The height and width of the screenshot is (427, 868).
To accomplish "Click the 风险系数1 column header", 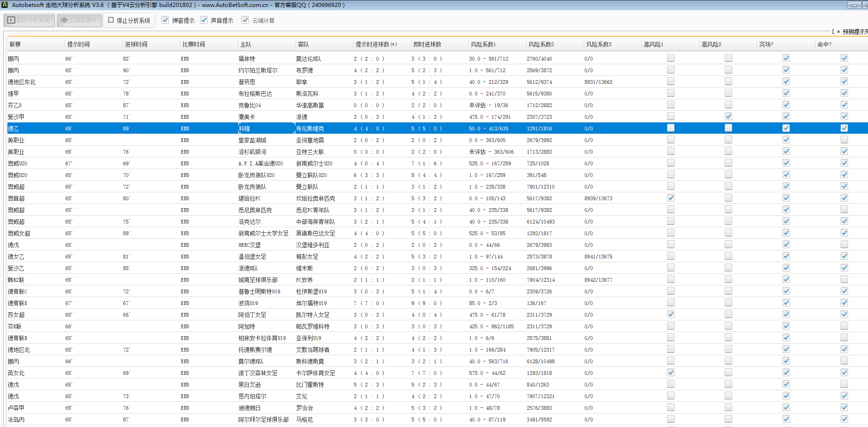I will point(483,44).
